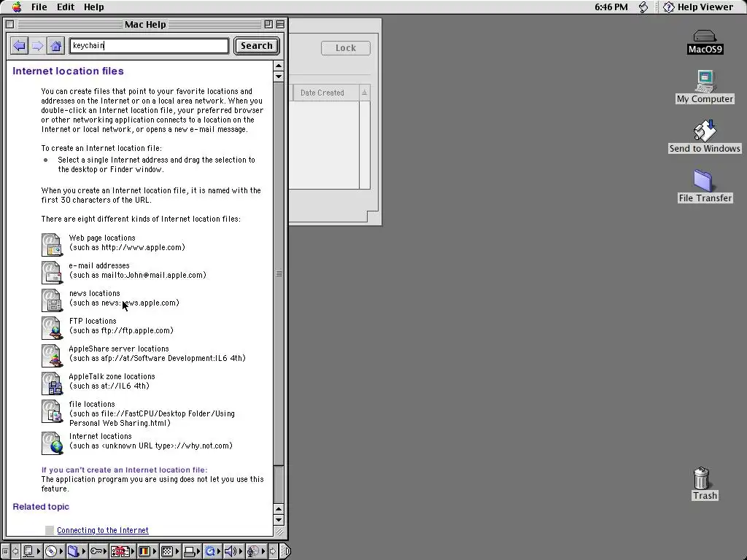747x560 pixels.
Task: Open the Remote Access control strip module
Action: tap(123, 551)
